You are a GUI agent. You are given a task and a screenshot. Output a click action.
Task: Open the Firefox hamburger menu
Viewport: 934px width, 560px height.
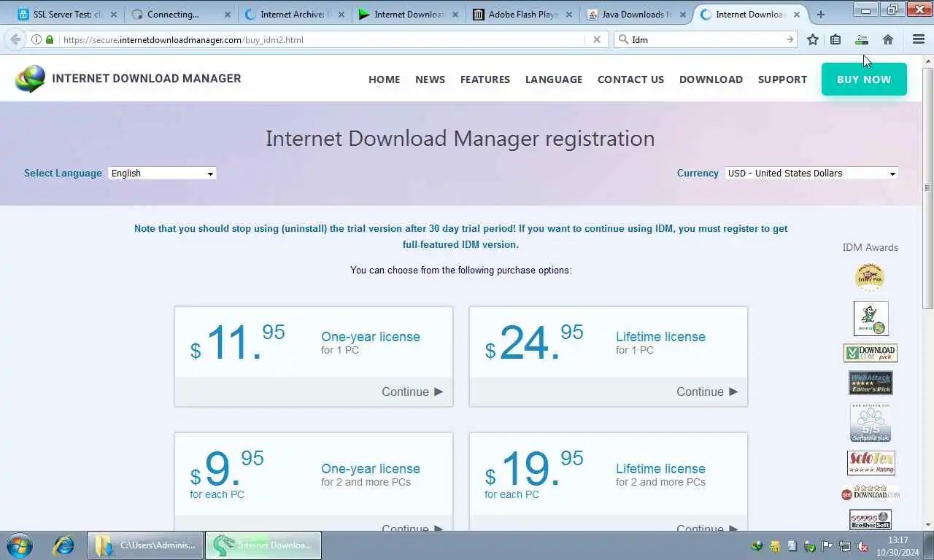coord(919,39)
